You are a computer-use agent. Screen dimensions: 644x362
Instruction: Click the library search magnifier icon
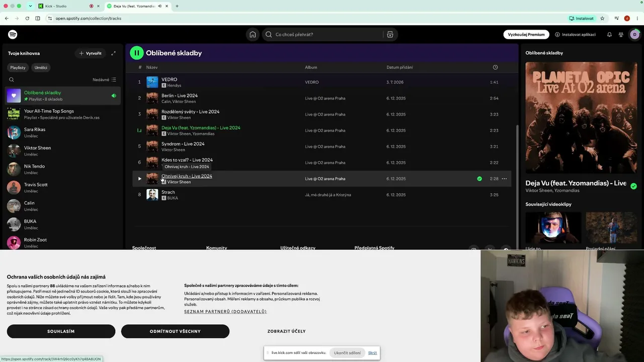point(12,79)
